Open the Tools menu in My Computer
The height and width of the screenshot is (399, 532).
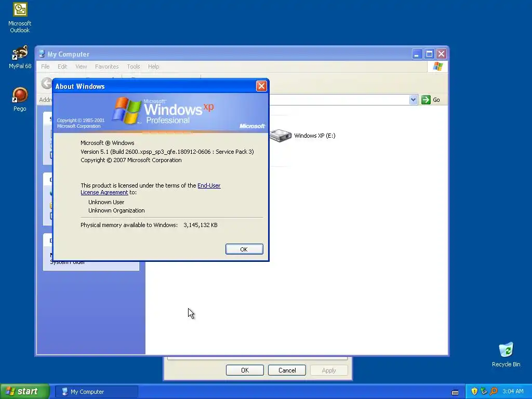(x=134, y=66)
